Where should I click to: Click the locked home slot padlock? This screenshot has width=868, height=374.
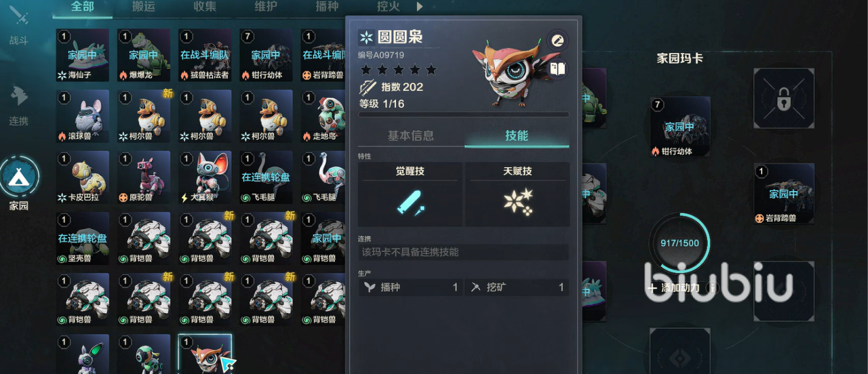[x=783, y=99]
